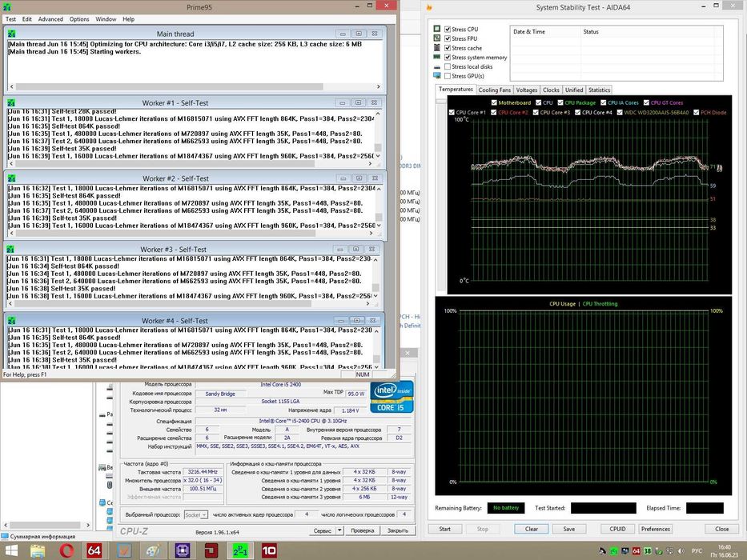Image resolution: width=747 pixels, height=560 pixels.
Task: Click Сервис button in CPU-Z
Action: (x=323, y=530)
